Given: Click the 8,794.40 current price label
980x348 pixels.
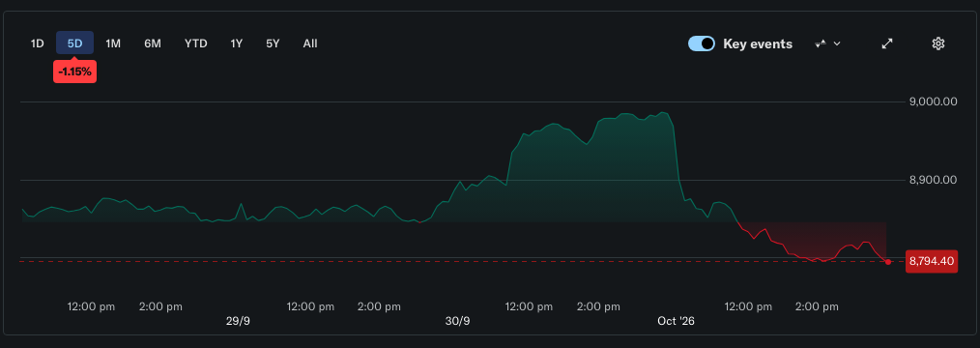Looking at the screenshot, I should [x=932, y=262].
